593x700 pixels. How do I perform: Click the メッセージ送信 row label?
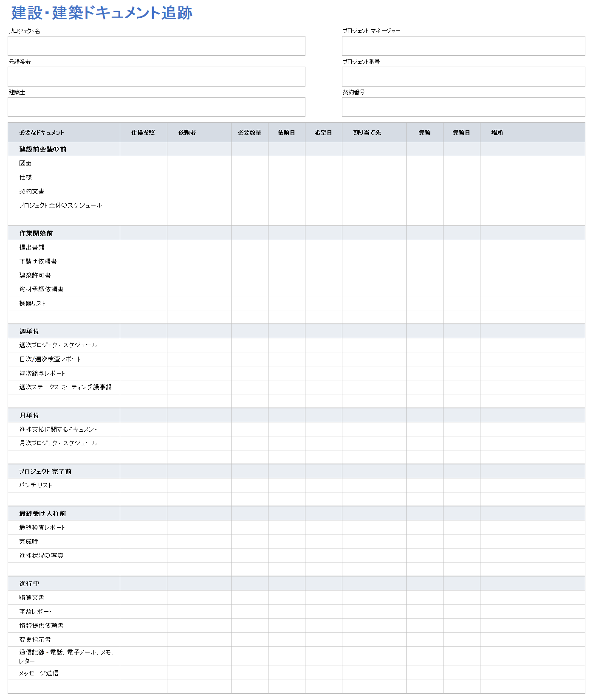pyautogui.click(x=39, y=673)
